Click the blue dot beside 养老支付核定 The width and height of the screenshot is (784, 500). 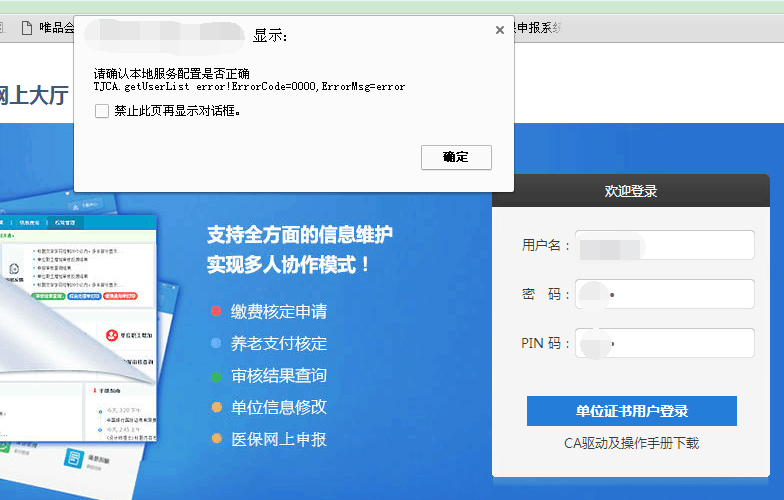(216, 344)
